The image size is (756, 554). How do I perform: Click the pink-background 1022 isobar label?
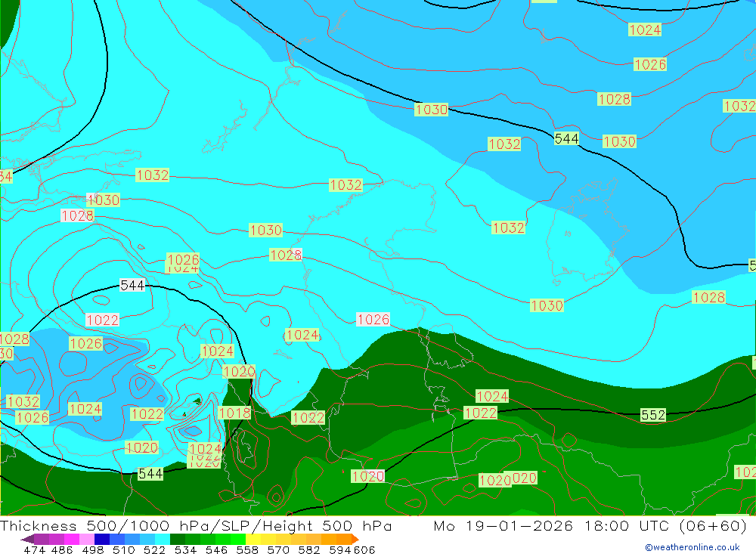pyautogui.click(x=102, y=320)
